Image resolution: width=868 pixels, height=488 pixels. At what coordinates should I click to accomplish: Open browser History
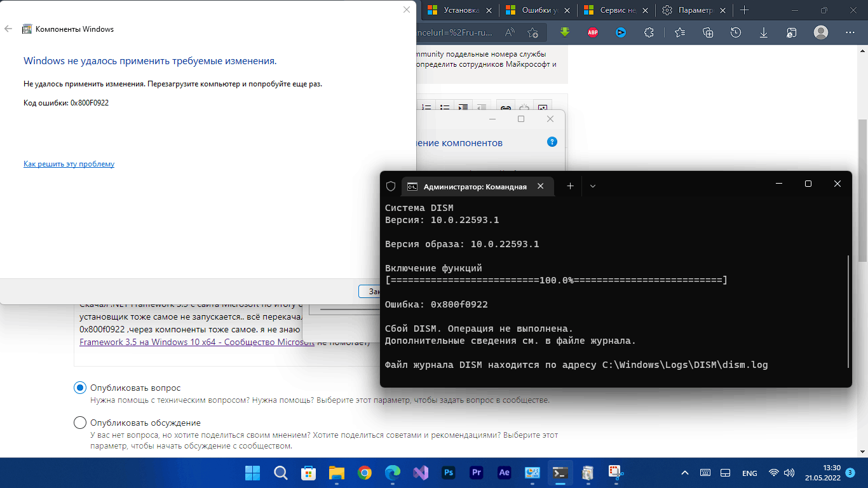point(736,32)
